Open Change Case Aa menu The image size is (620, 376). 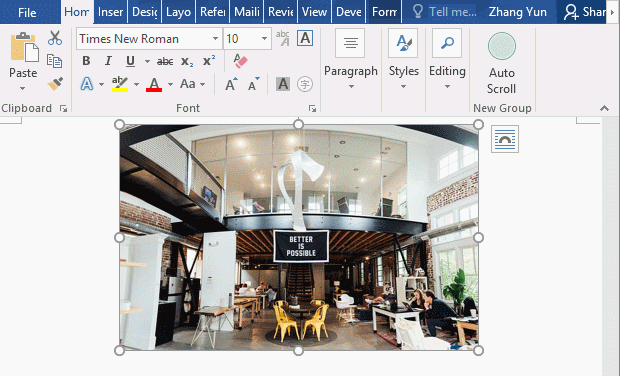click(x=188, y=84)
